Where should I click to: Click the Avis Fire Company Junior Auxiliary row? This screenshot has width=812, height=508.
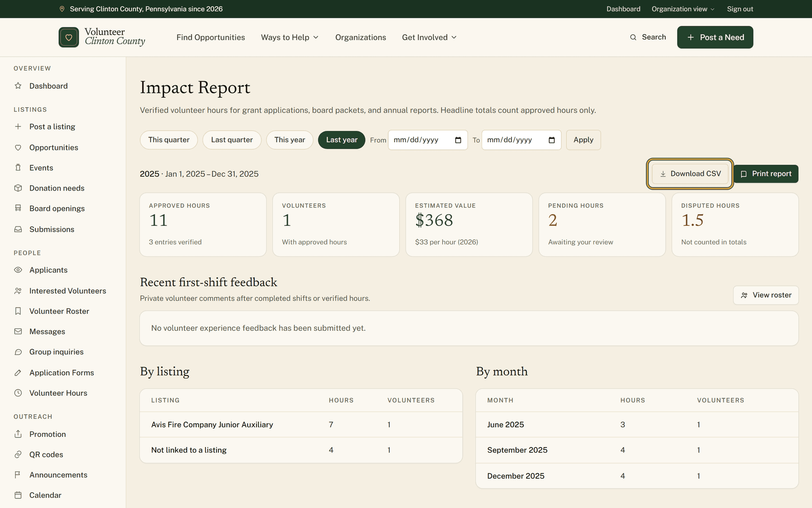click(301, 425)
